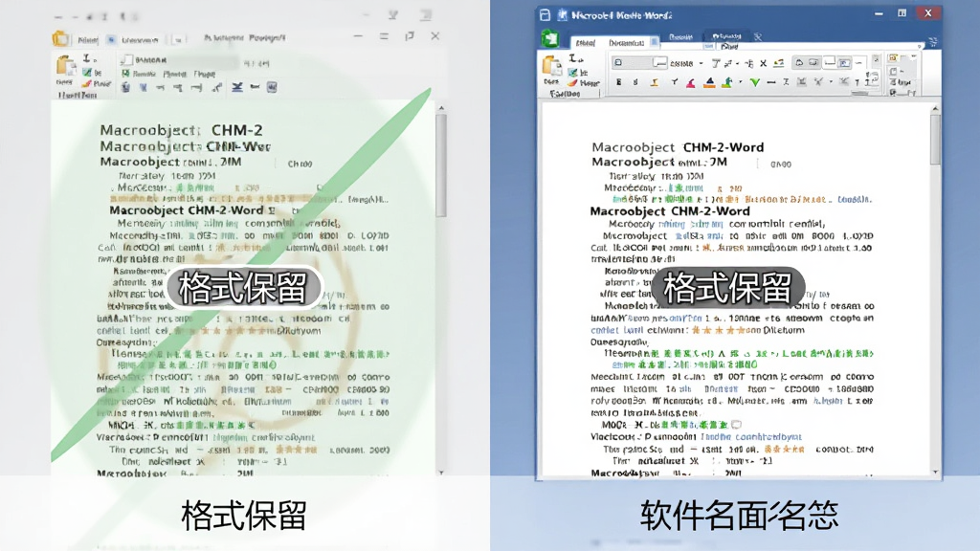Click scroll-up arrow at top of left window scrollbar

pyautogui.click(x=441, y=108)
